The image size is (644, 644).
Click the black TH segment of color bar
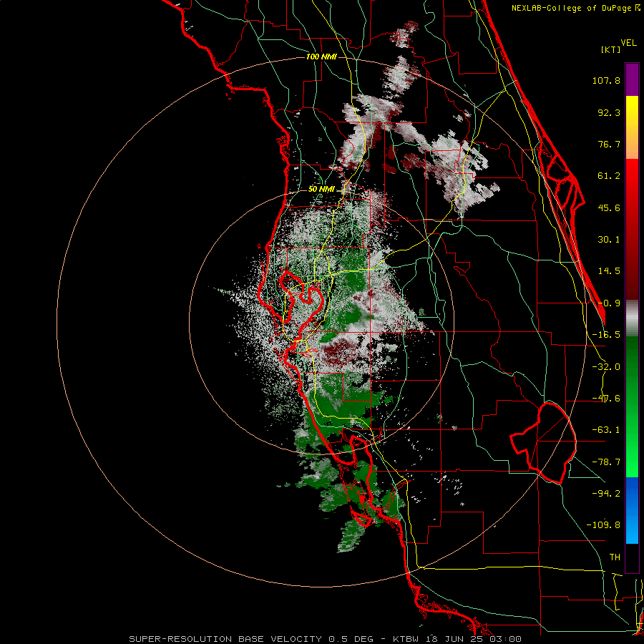coord(632,557)
